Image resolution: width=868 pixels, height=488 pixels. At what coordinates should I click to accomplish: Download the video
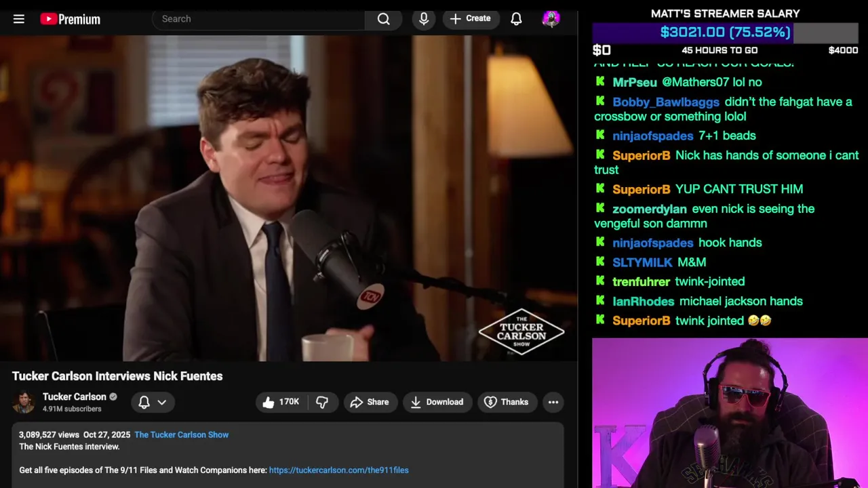[x=437, y=402]
